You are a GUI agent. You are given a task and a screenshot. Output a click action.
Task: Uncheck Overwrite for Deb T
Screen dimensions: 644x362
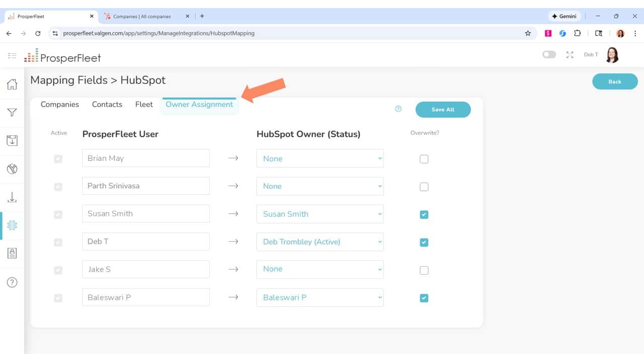point(424,242)
